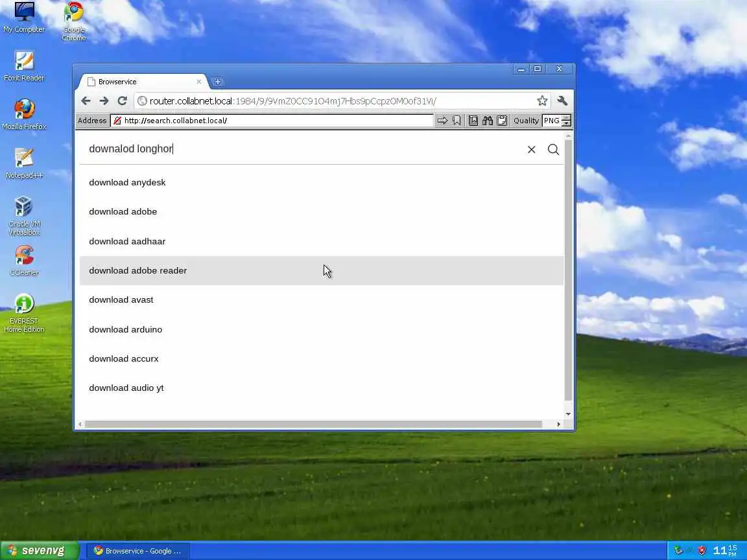The image size is (747, 560).
Task: Reload the page with Chrome's refresh icon
Action: tap(122, 101)
